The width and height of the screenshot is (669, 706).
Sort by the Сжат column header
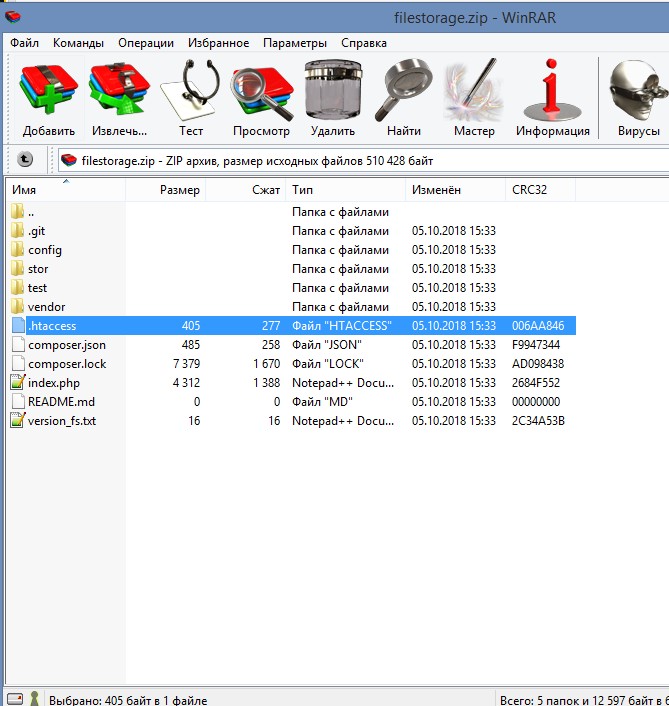pos(246,190)
